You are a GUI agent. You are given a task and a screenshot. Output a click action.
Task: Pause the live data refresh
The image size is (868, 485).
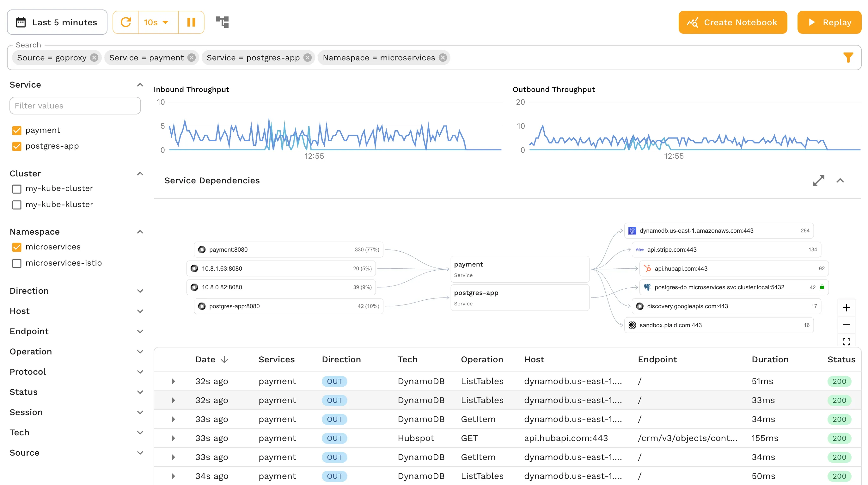click(191, 22)
